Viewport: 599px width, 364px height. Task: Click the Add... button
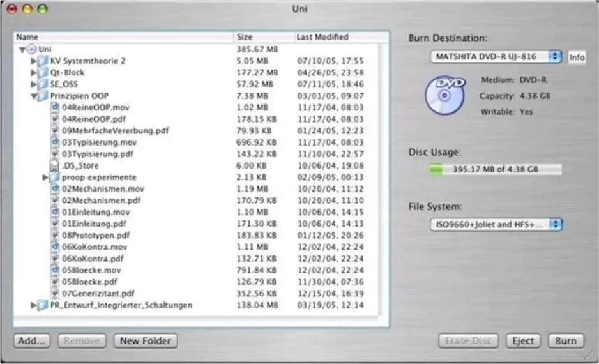click(32, 341)
